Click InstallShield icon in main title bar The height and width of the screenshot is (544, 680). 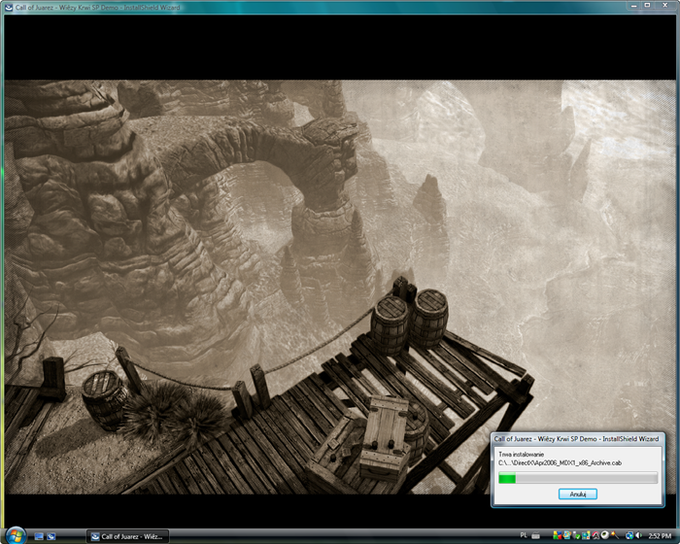click(x=8, y=7)
